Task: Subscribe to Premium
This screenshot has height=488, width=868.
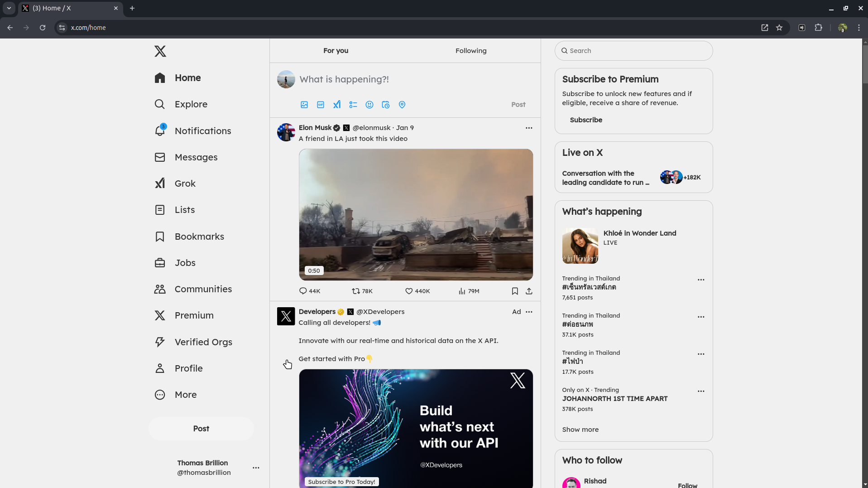Action: point(586,120)
